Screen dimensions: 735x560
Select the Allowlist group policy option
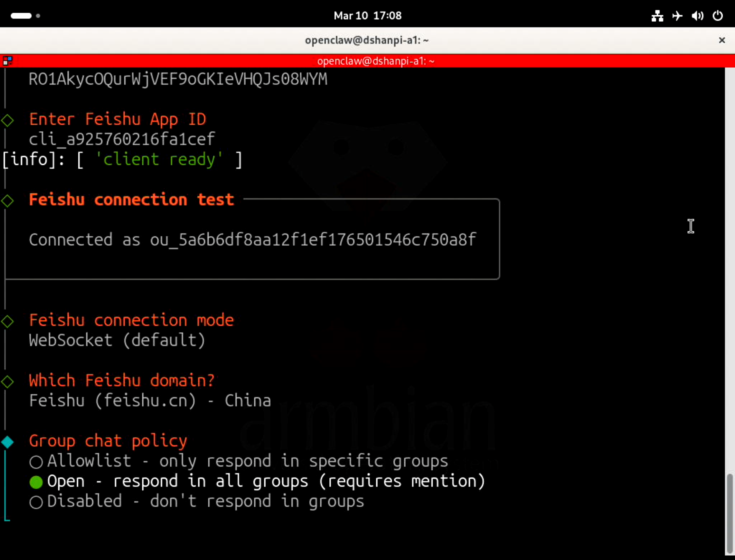(x=36, y=462)
